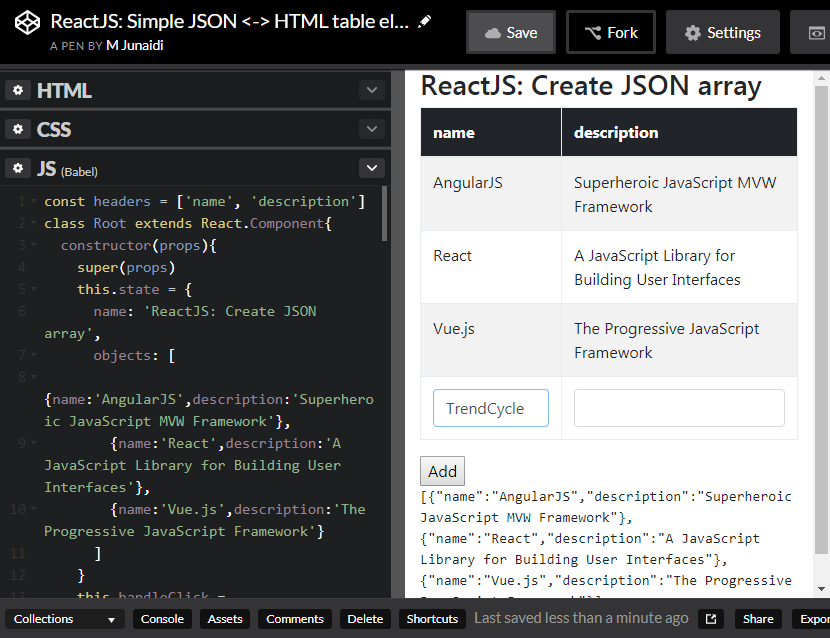Click 'Last saved less than a minute ago'
Image resolution: width=830 pixels, height=638 pixels.
coord(581,618)
